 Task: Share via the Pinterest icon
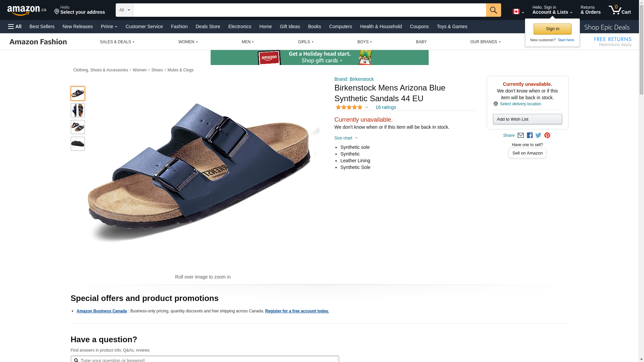tap(547, 135)
